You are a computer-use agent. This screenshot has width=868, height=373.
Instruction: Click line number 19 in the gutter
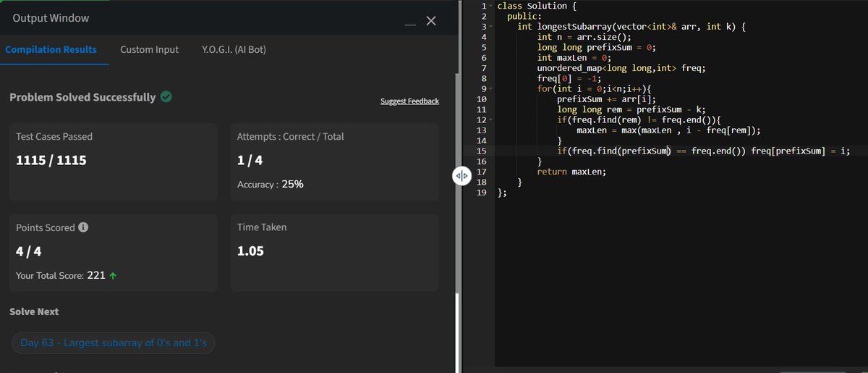click(482, 193)
